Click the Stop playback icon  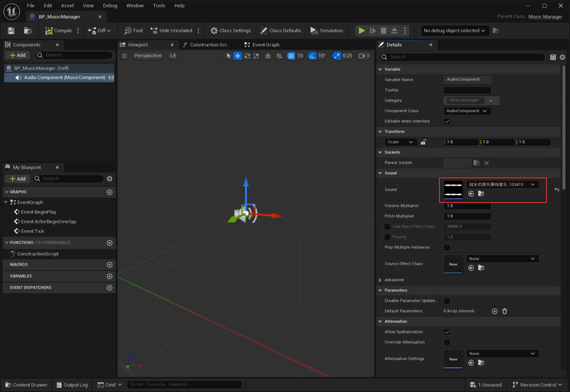tap(384, 31)
